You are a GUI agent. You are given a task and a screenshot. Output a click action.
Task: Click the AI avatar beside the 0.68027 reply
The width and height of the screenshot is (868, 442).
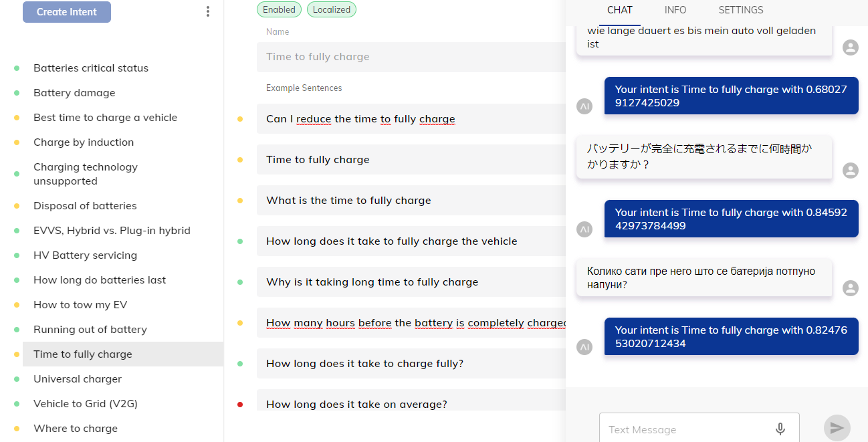(x=584, y=106)
